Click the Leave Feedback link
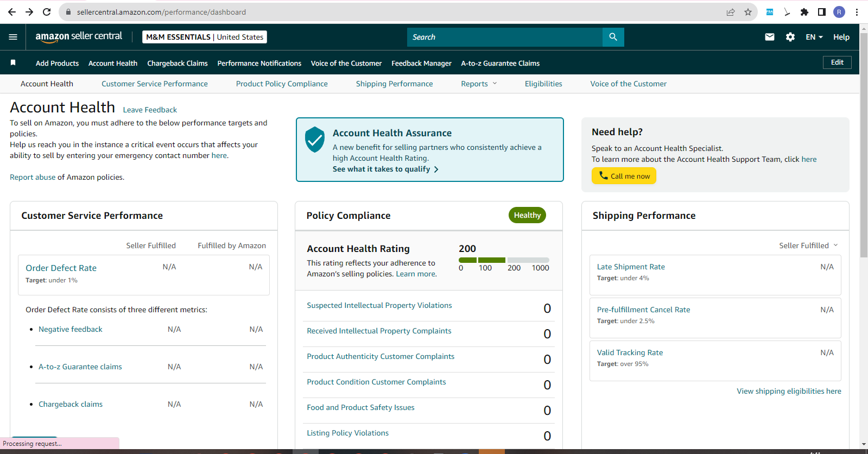868x454 pixels. coord(150,110)
